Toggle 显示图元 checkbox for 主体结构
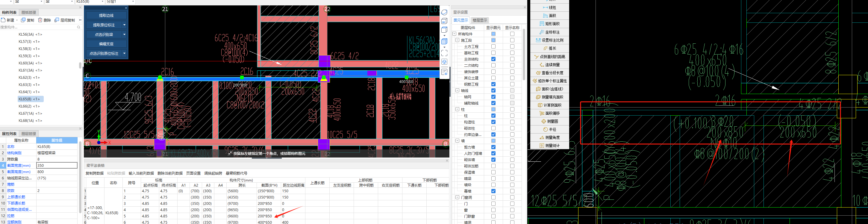Screen dimensions: 868x224 pos(493,59)
